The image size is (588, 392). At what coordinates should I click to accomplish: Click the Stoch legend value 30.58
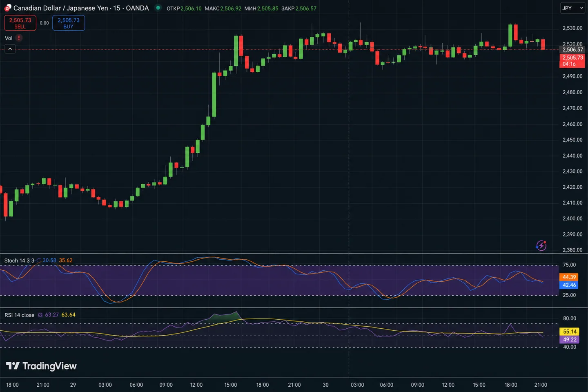pyautogui.click(x=49, y=261)
